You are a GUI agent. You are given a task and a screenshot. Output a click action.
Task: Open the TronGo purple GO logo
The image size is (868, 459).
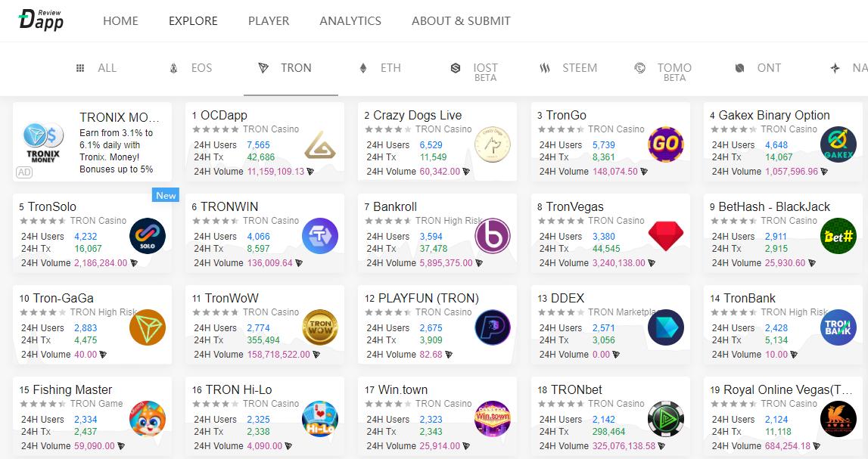(x=665, y=144)
